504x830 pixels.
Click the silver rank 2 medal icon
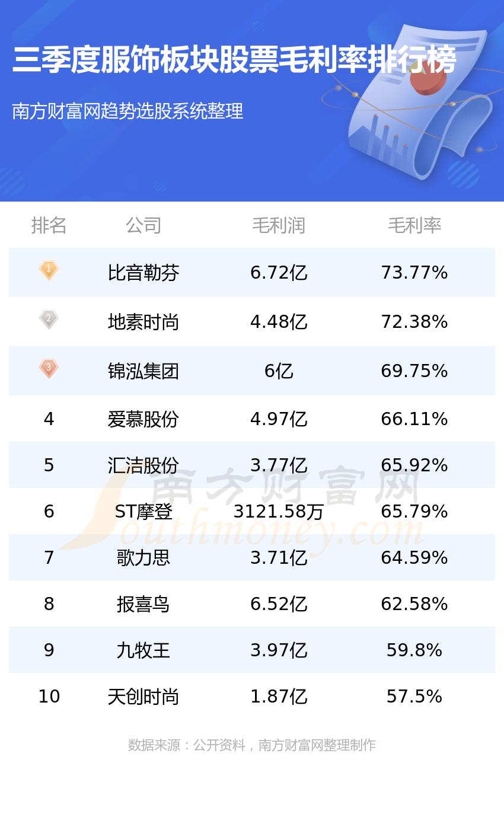pos(49,320)
